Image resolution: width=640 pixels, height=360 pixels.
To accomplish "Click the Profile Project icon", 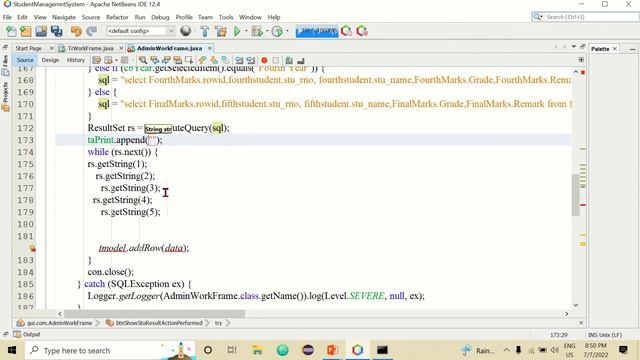I will 277,31.
